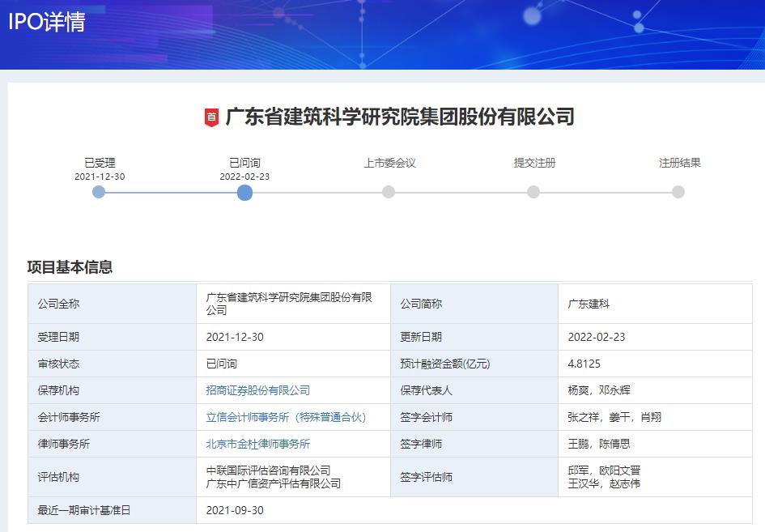
Task: Click the 已问询 stage label
Action: click(x=244, y=163)
